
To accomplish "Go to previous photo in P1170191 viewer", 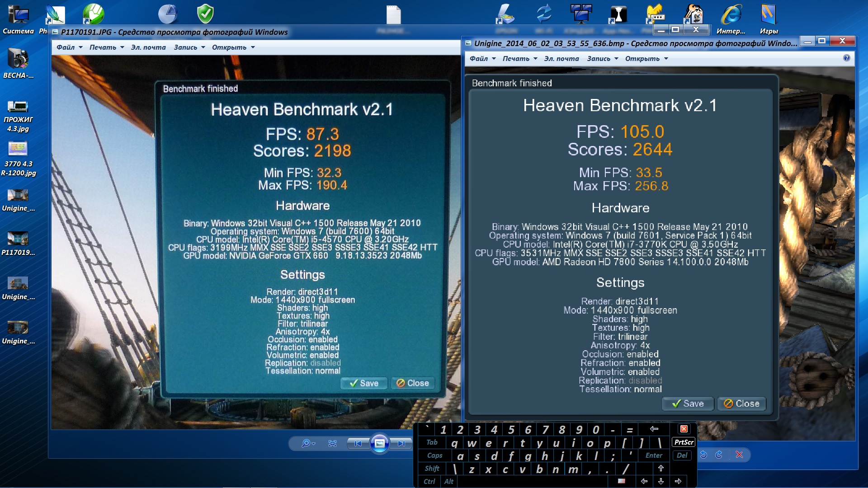I will 358,443.
